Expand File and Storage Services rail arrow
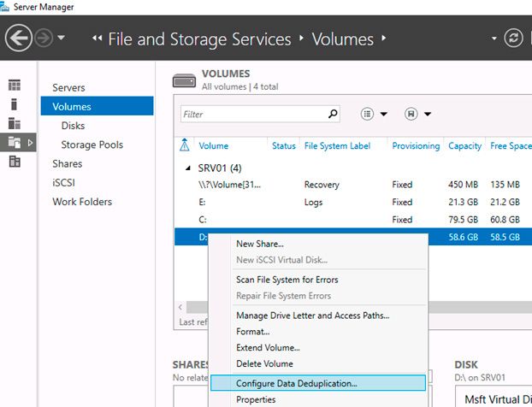The image size is (532, 407). 30,143
